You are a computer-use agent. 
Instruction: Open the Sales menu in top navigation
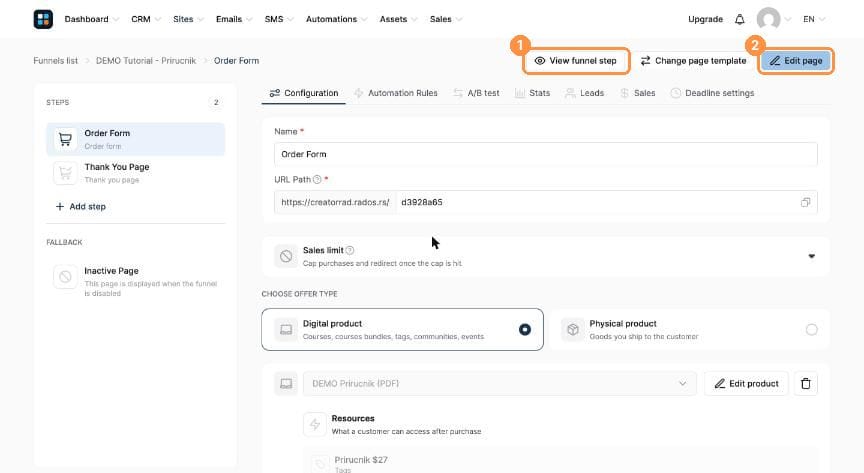pyautogui.click(x=445, y=19)
